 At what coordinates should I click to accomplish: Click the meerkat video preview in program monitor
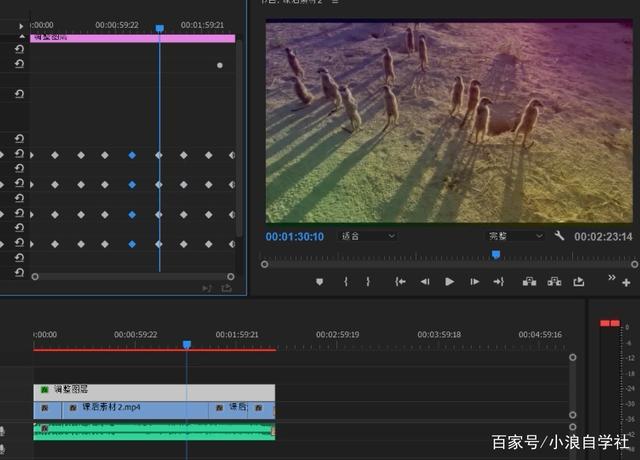tap(449, 121)
